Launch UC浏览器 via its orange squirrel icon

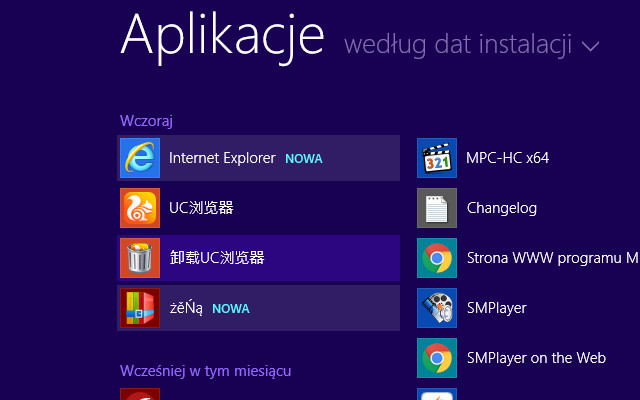(140, 208)
